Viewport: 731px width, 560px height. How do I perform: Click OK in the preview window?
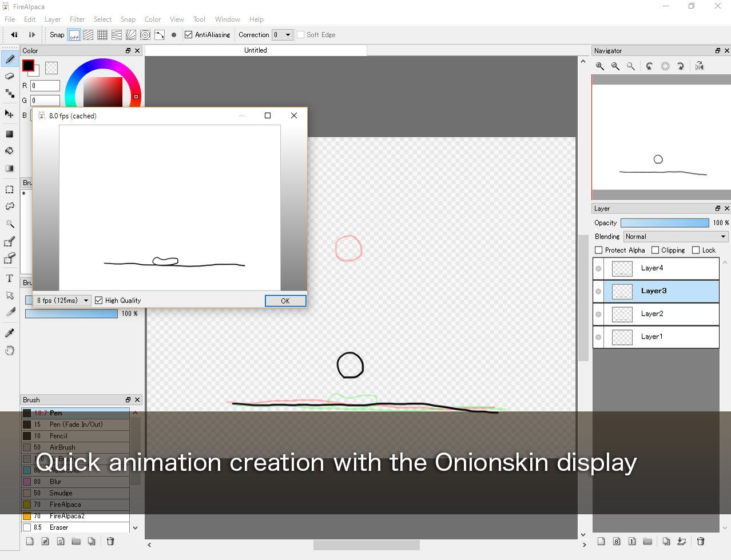(285, 301)
